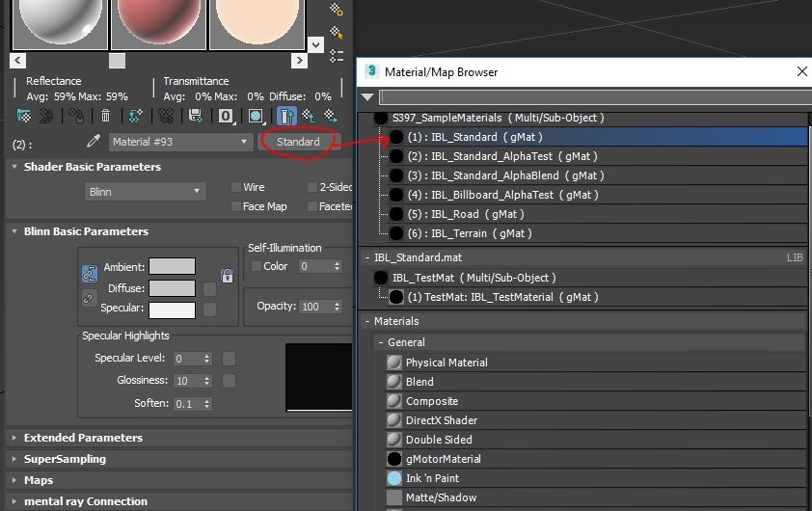Enable the Faceted checkbox

tap(311, 206)
